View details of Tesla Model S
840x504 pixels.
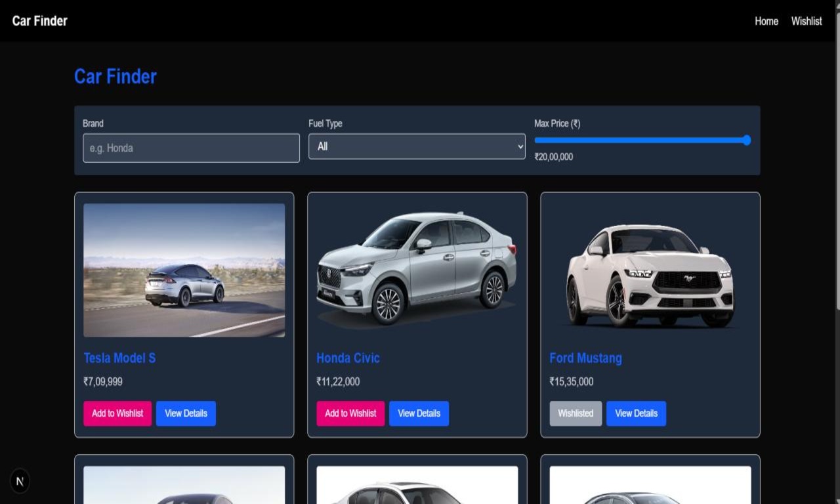pos(186,413)
